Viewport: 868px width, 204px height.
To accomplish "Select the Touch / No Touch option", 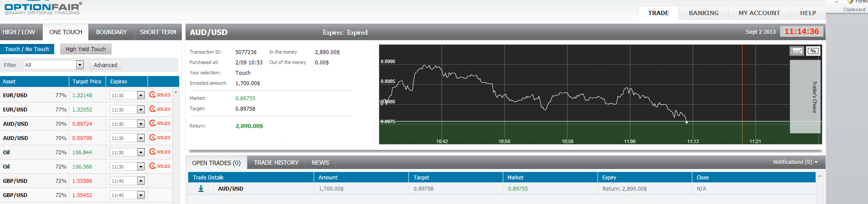I will pyautogui.click(x=27, y=49).
